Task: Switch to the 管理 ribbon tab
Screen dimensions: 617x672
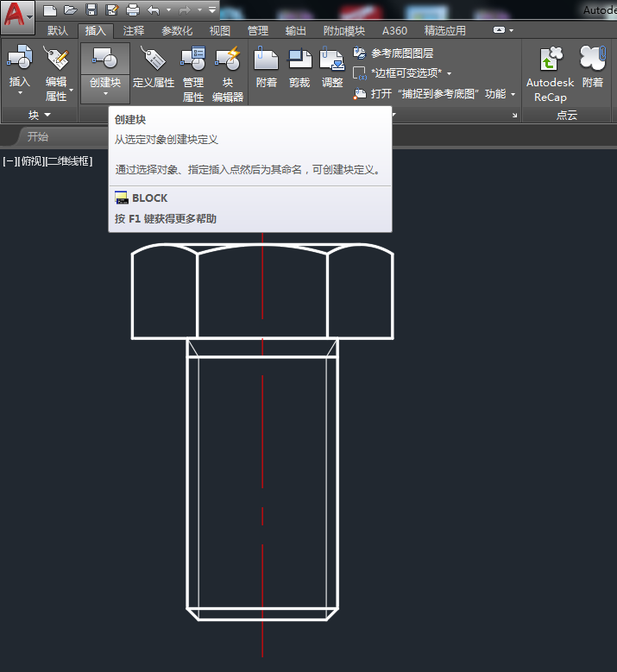Action: point(258,31)
